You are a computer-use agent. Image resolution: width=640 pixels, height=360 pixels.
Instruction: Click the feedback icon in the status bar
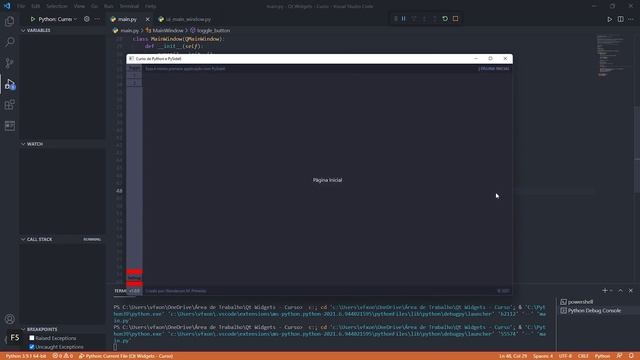coord(619,356)
